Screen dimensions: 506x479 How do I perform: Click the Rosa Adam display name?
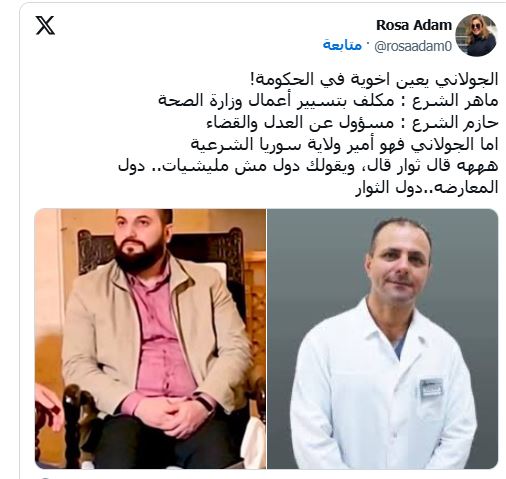point(414,25)
